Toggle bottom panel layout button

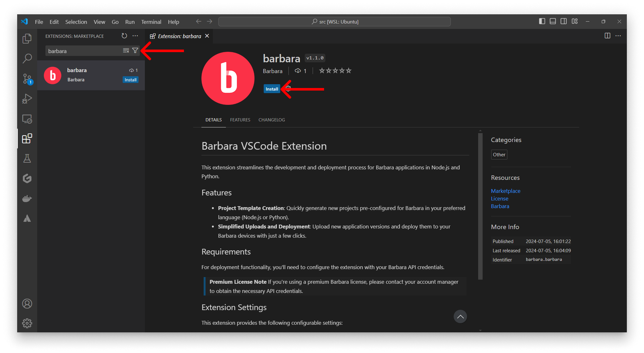tap(553, 21)
